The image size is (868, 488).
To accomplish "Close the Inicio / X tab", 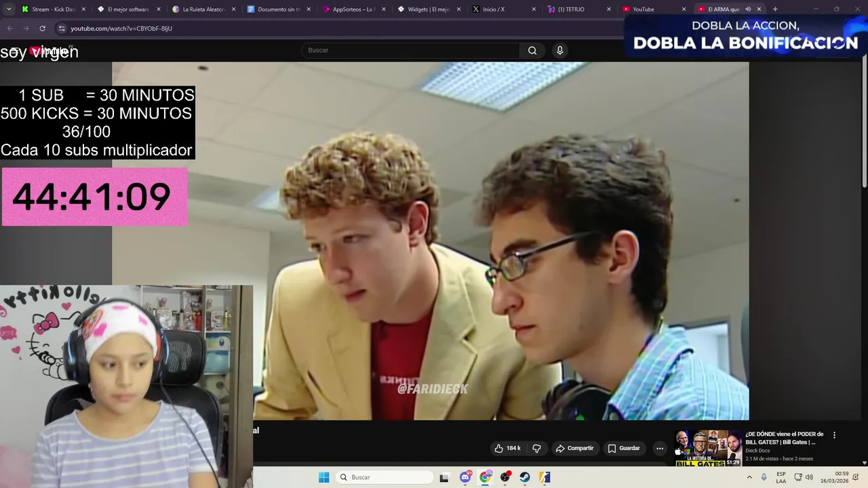I will point(534,9).
